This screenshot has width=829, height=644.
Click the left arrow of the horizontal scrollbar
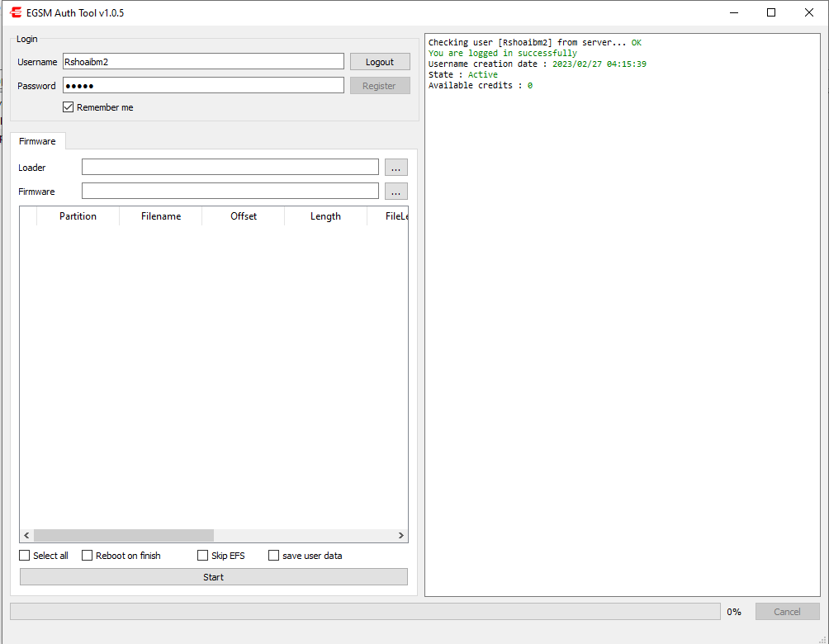[x=26, y=535]
